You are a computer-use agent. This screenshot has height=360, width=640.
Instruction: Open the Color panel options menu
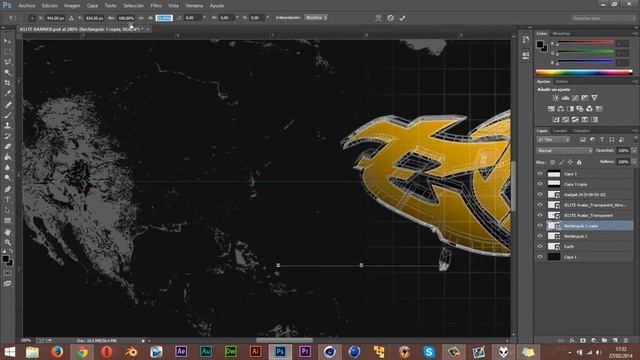635,33
